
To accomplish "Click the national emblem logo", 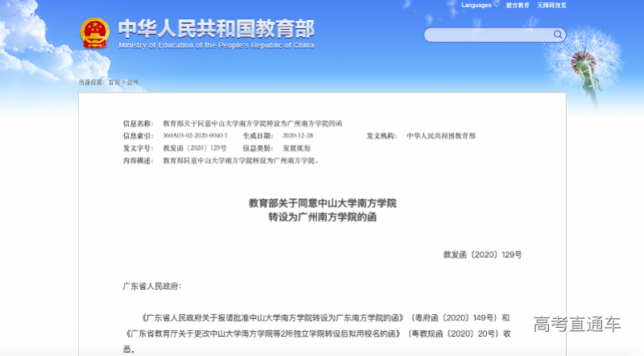I will pyautogui.click(x=95, y=33).
